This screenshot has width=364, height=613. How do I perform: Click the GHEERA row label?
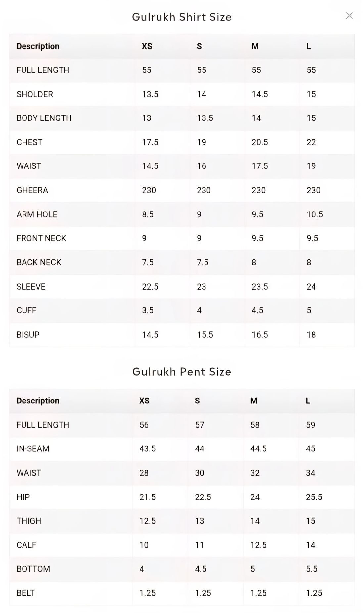(x=32, y=190)
